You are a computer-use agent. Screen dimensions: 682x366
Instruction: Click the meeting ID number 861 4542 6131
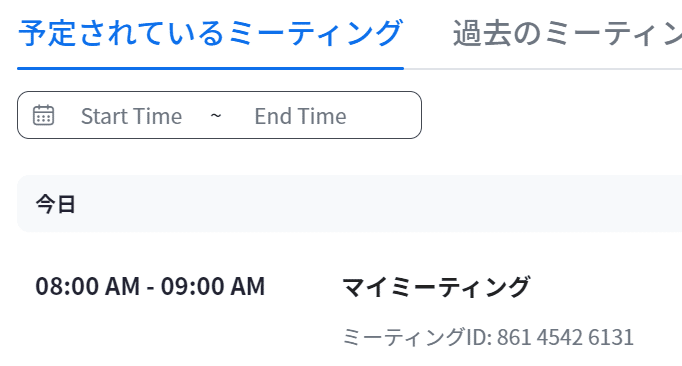click(x=565, y=337)
